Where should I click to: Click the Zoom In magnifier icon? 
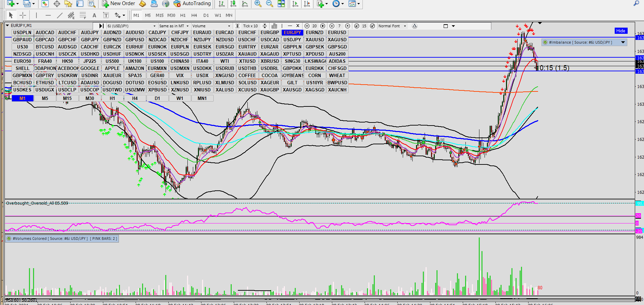[258, 4]
